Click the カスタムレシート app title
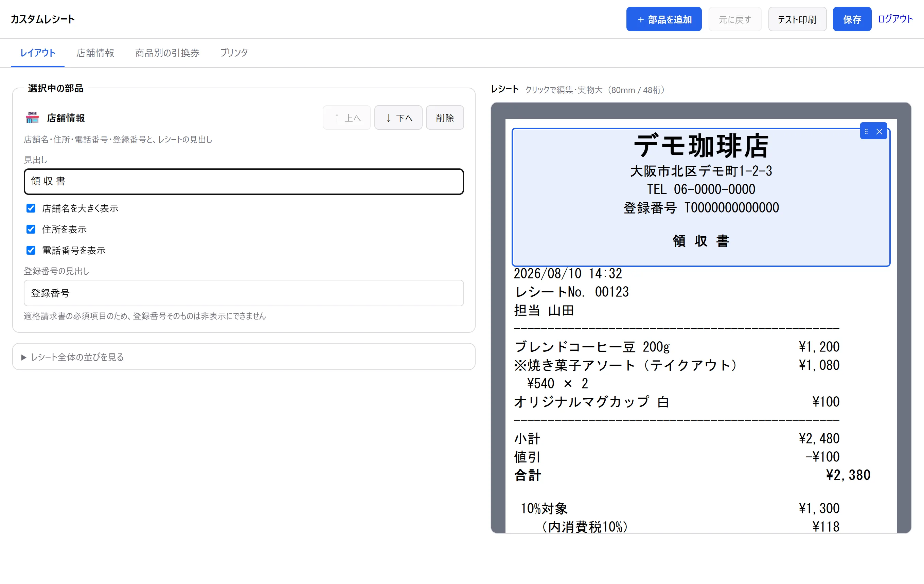The image size is (924, 584). (42, 19)
